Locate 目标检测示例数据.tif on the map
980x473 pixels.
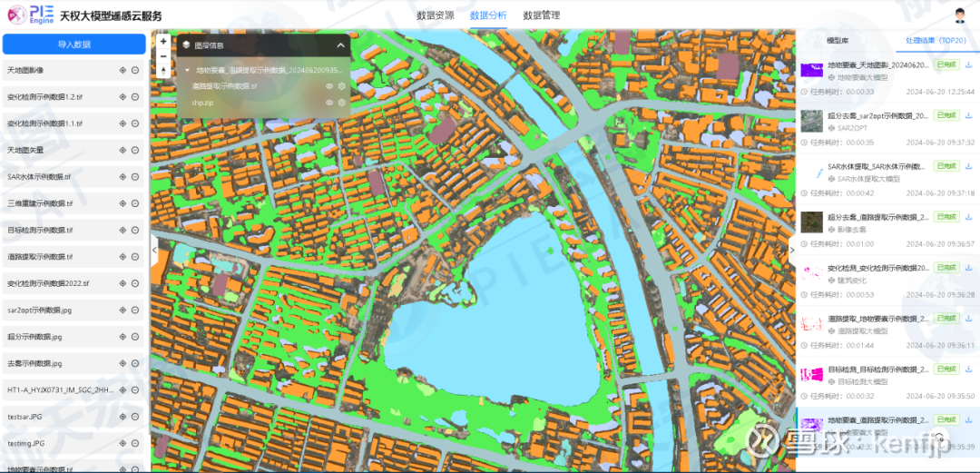[122, 230]
